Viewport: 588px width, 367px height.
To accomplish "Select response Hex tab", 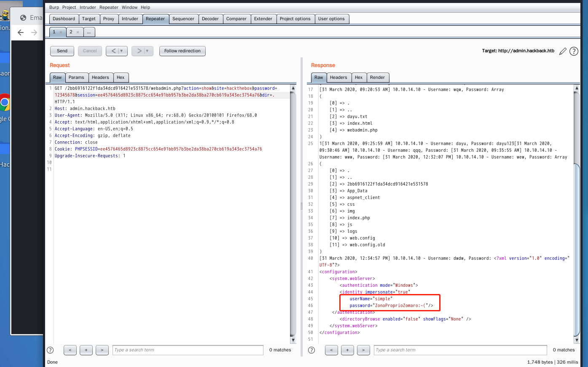I will pos(359,77).
